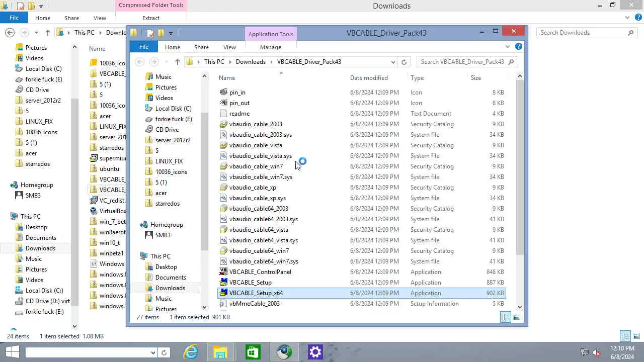644x362 pixels.
Task: Open the gear settings app on taskbar
Action: click(315, 352)
